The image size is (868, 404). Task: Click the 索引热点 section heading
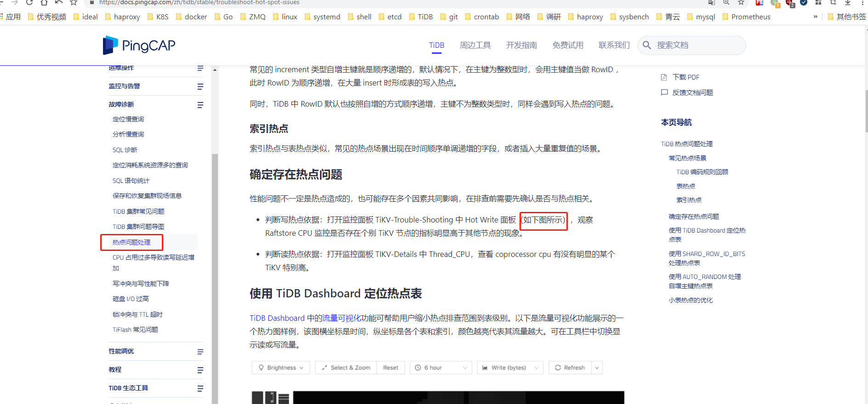269,129
